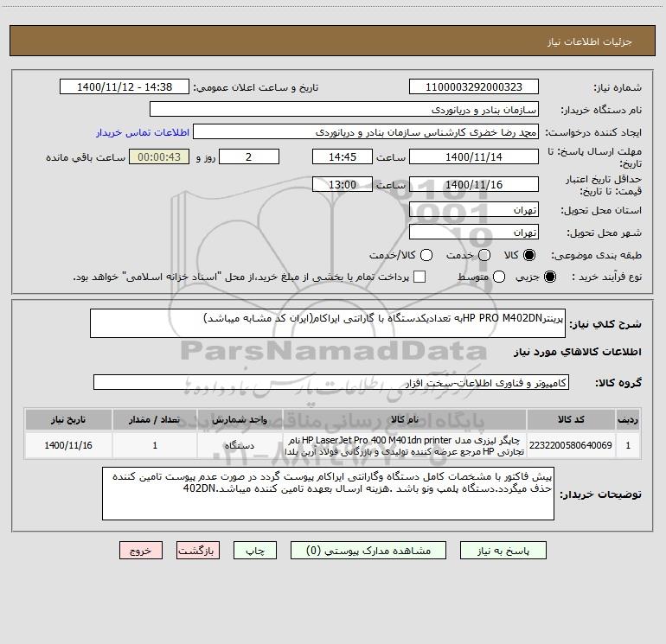Click the واحد شمارش column header
This screenshot has width=666, height=644.
240,419
